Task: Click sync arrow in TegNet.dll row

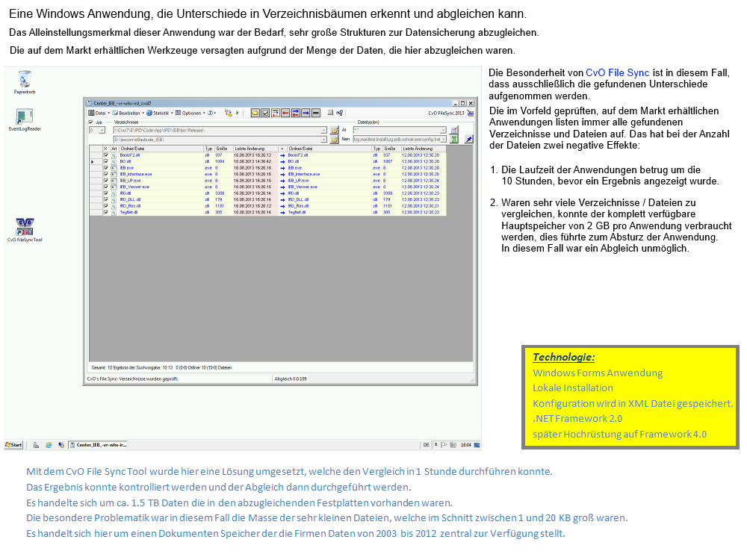Action: (x=282, y=212)
